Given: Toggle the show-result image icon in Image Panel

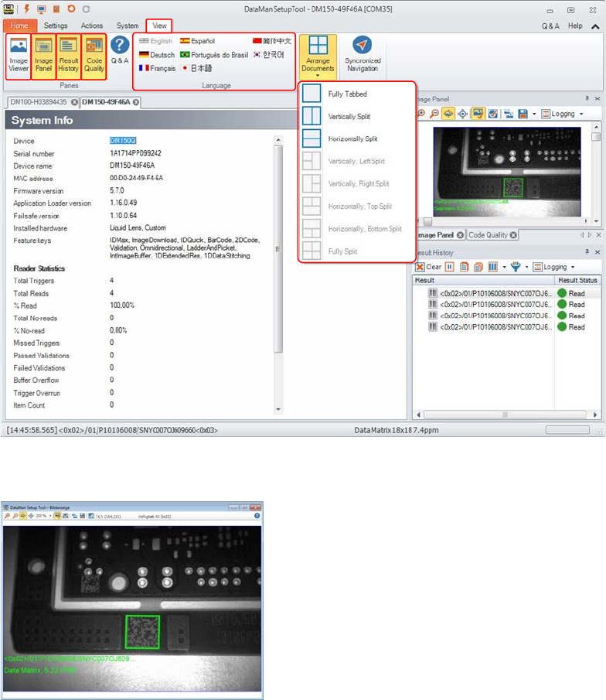Looking at the screenshot, I should click(478, 114).
